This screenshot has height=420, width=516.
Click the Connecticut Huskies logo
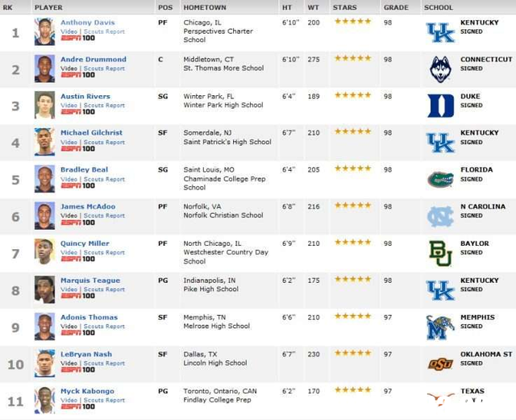tap(440, 69)
